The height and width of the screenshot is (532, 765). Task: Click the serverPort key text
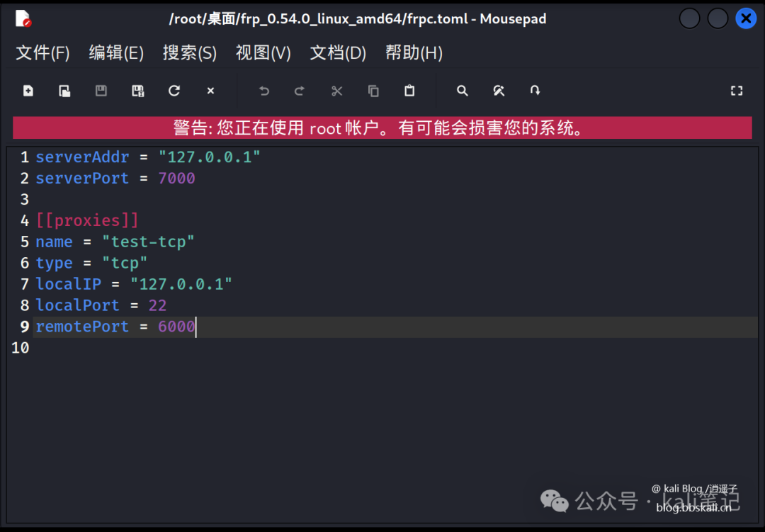click(x=82, y=178)
